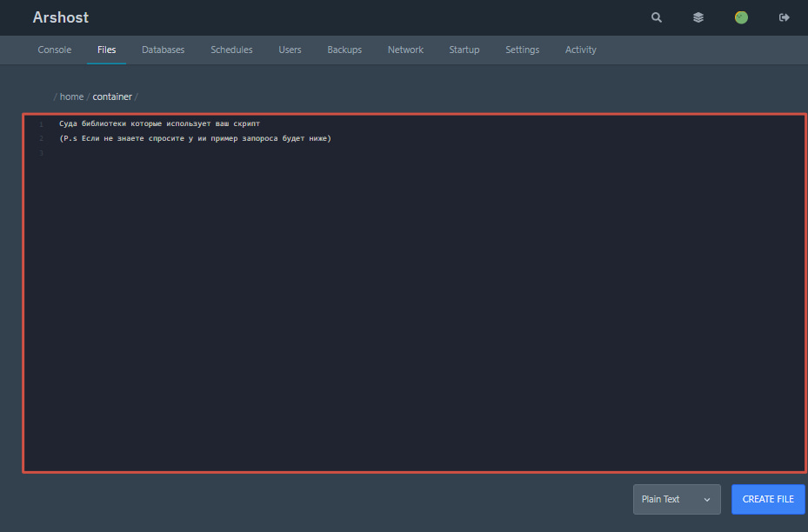808x532 pixels.
Task: Click the search magnifier icon
Action: (x=656, y=17)
